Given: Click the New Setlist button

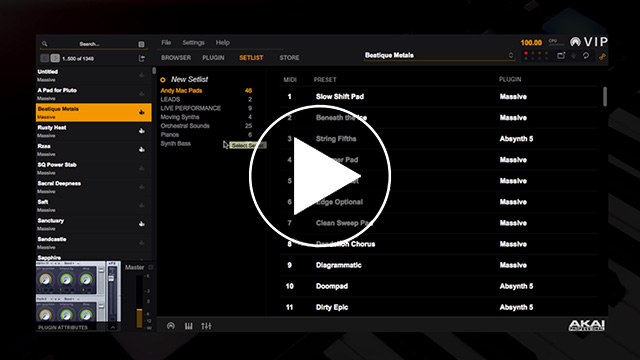Looking at the screenshot, I should pyautogui.click(x=184, y=79).
